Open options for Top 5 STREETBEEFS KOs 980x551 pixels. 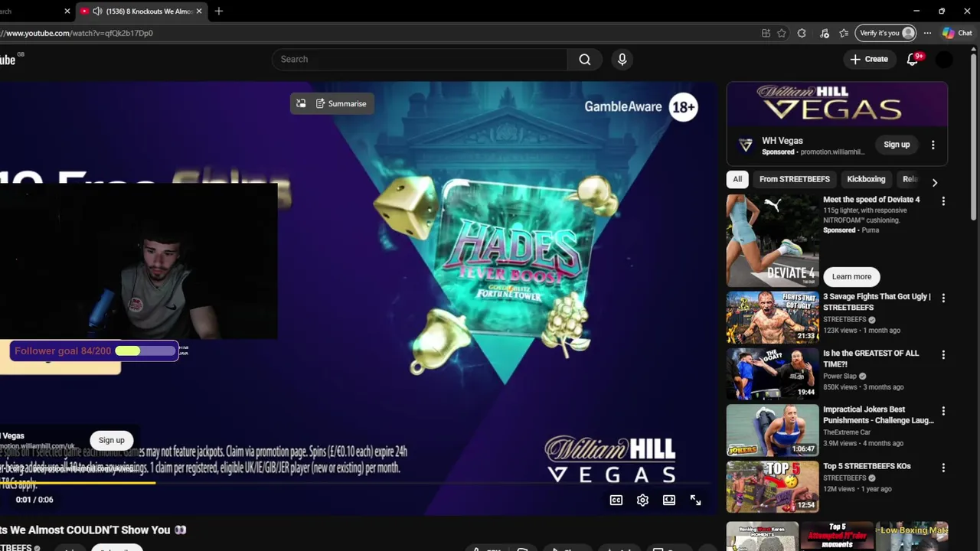(943, 468)
